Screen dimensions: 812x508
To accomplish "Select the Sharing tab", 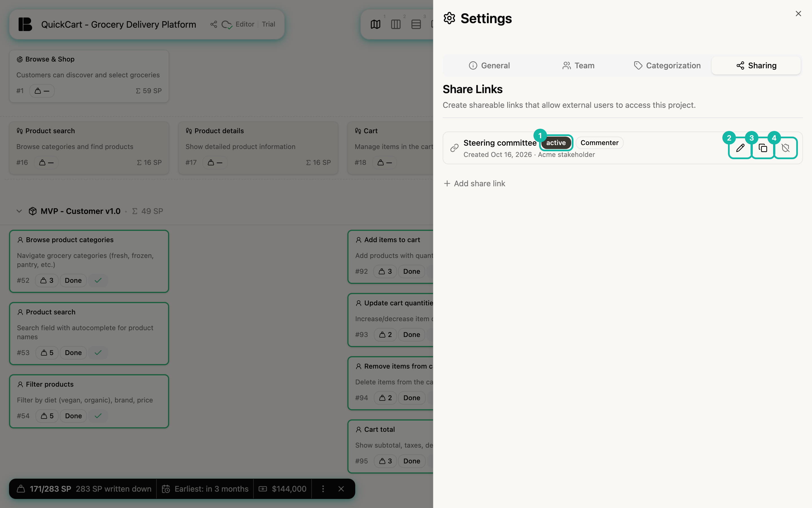I will pos(756,65).
